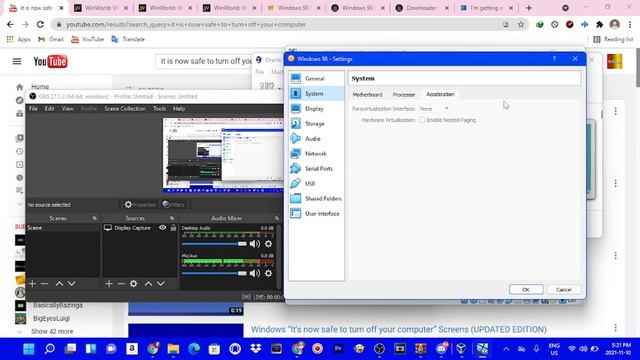This screenshot has height=360, width=640.
Task: Cancel the Windows 98 settings dialog
Action: (x=563, y=289)
